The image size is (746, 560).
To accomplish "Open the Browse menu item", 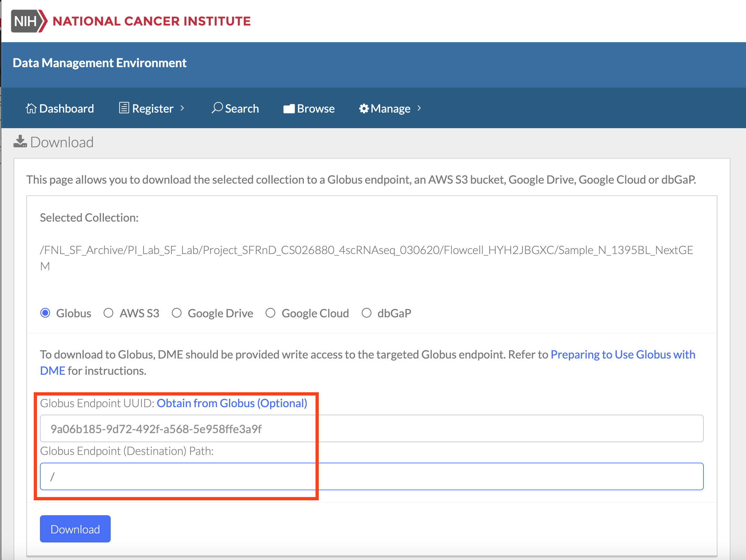I will 316,109.
